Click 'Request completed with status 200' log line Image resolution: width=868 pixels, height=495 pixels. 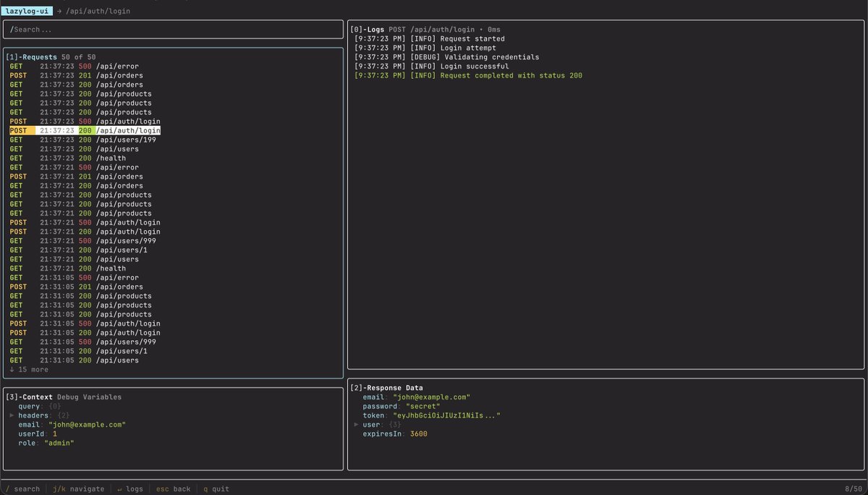(x=469, y=75)
